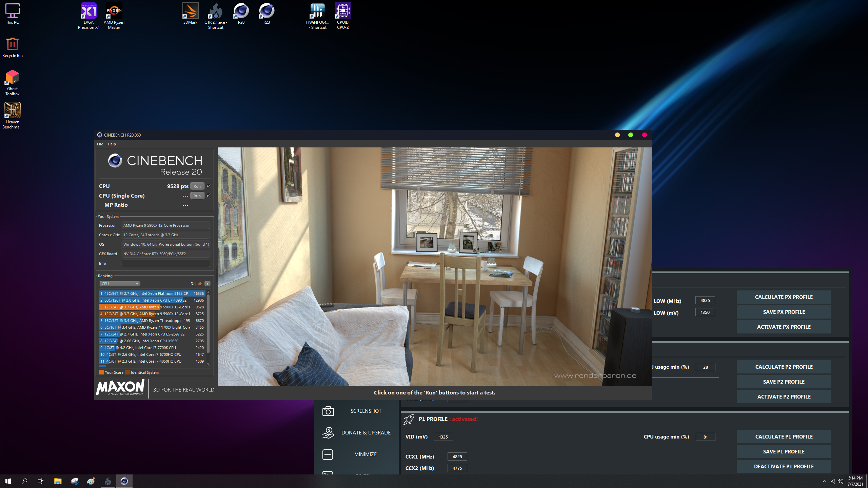Open the Cinebench File menu

(100, 144)
